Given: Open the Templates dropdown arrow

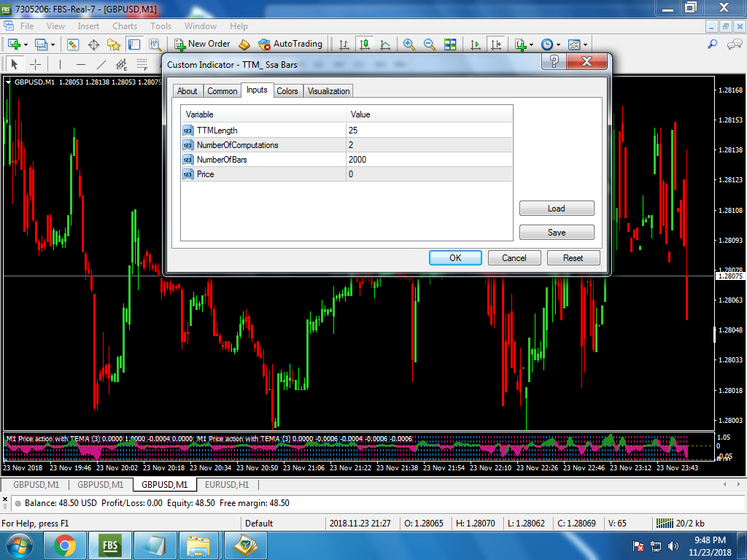Looking at the screenshot, I should pyautogui.click(x=586, y=44).
